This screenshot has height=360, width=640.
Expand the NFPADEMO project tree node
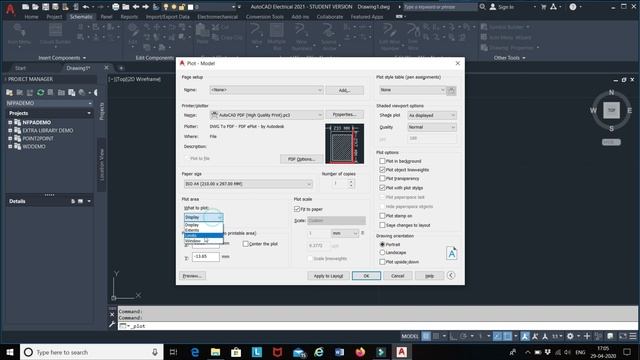10,122
